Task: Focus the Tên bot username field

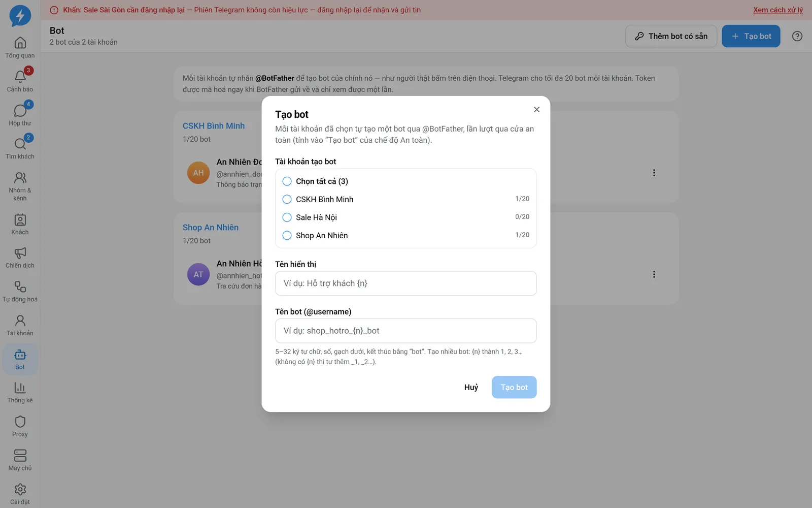Action: pos(405,331)
